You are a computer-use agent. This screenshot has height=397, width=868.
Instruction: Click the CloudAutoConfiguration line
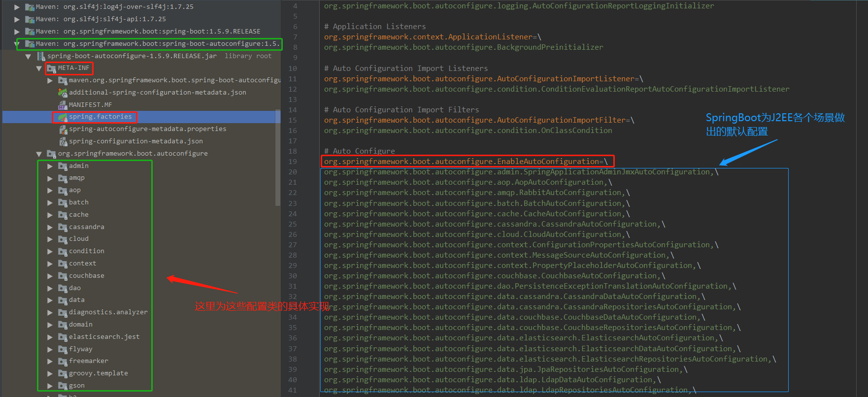coord(477,234)
